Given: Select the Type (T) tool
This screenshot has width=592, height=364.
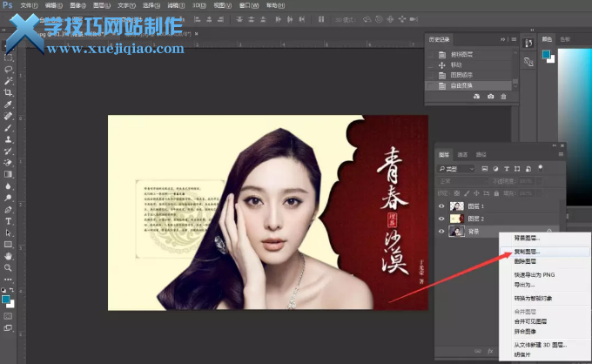Looking at the screenshot, I should click(x=9, y=221).
